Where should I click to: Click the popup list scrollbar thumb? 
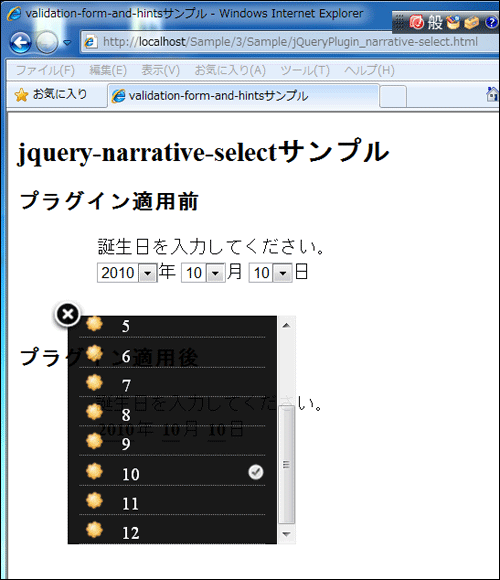[x=286, y=465]
